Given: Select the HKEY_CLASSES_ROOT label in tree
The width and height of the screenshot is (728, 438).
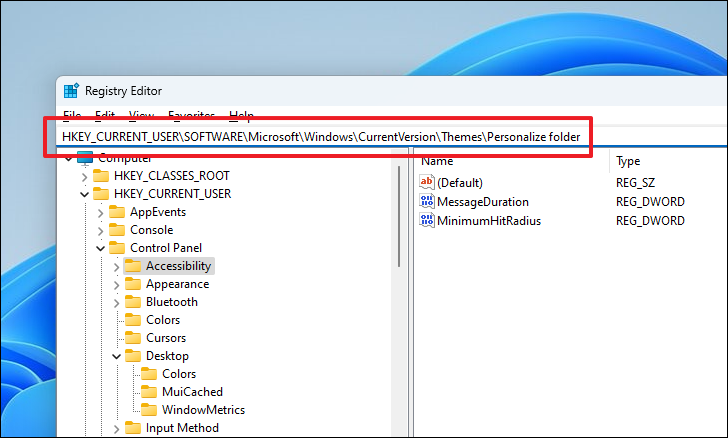Looking at the screenshot, I should pos(172,176).
